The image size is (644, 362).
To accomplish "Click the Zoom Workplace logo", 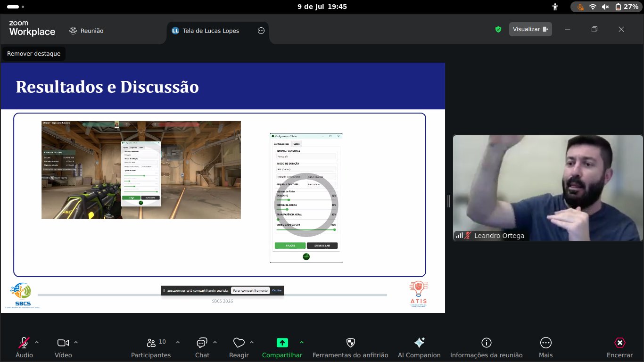I will click(x=32, y=29).
